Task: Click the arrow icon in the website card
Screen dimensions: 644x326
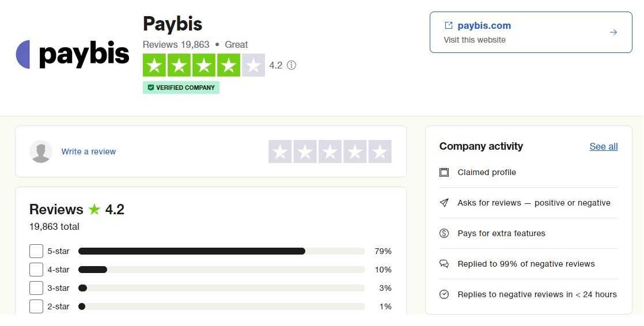Action: click(613, 32)
